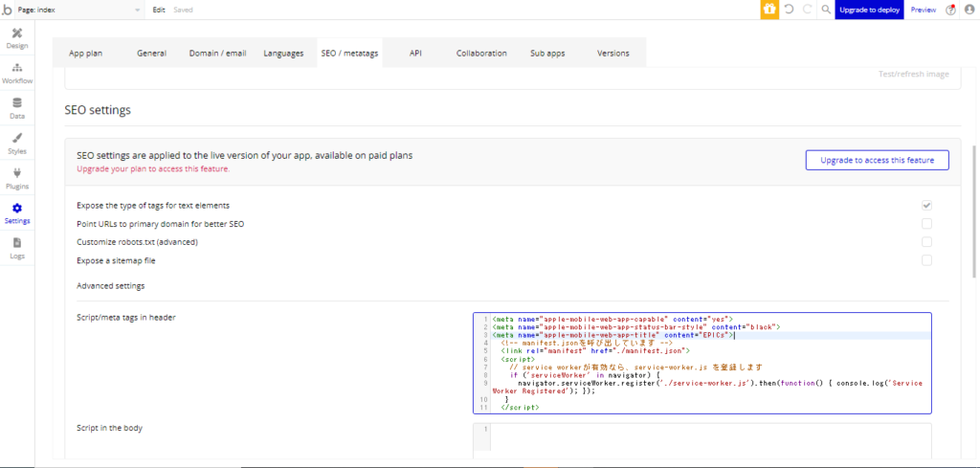Click Test/refresh image link

(x=914, y=75)
